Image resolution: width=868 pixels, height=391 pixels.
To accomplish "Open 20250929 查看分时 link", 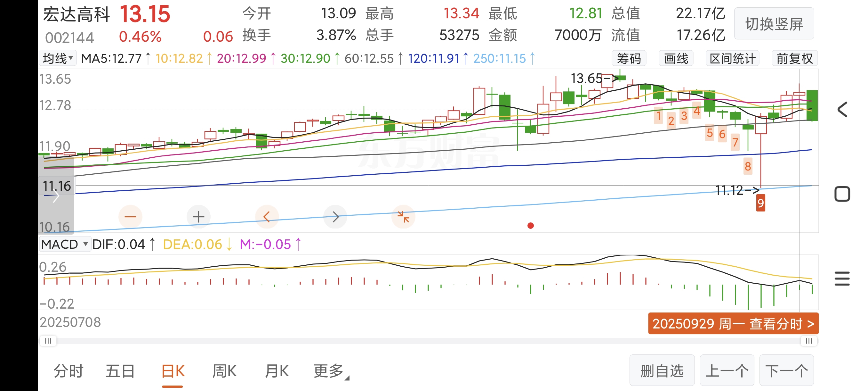I will [733, 323].
